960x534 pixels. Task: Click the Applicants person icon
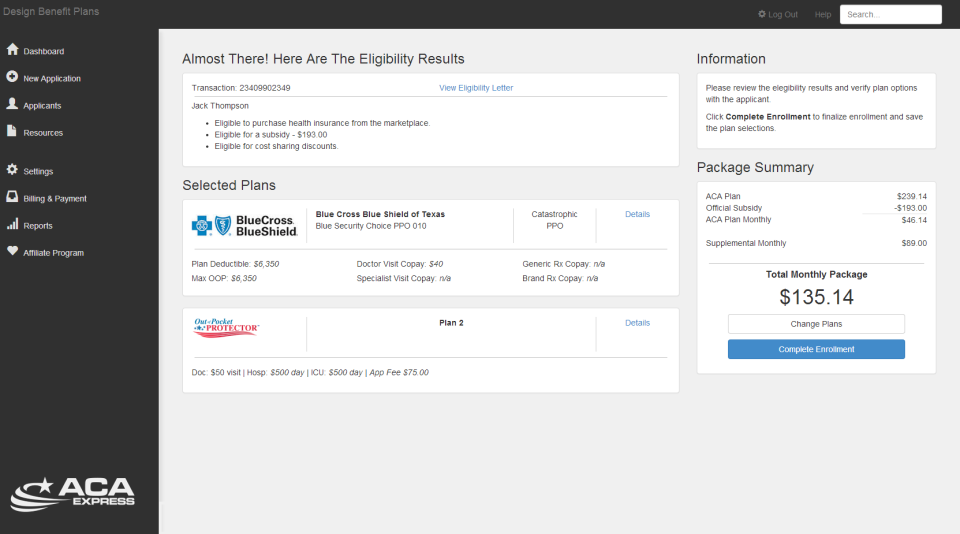(12, 104)
